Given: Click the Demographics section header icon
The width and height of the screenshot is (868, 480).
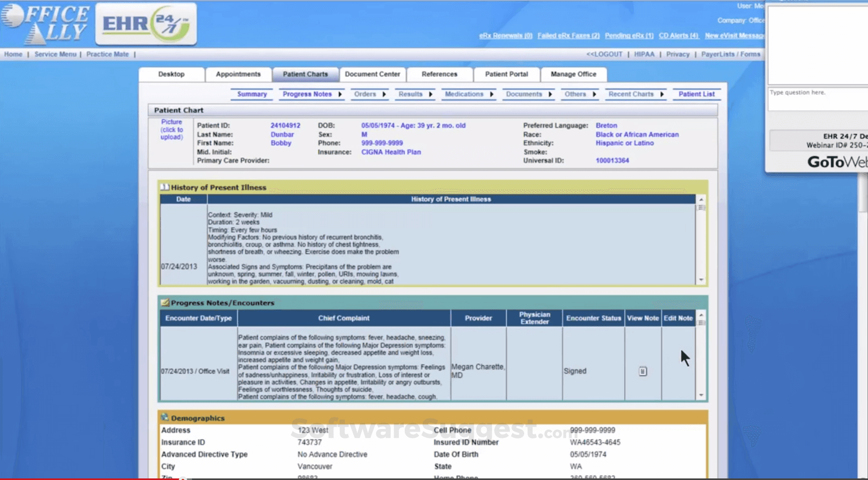Looking at the screenshot, I should point(165,417).
